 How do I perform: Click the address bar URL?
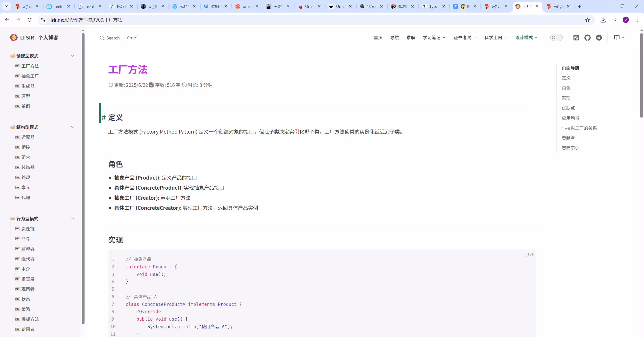coord(86,20)
